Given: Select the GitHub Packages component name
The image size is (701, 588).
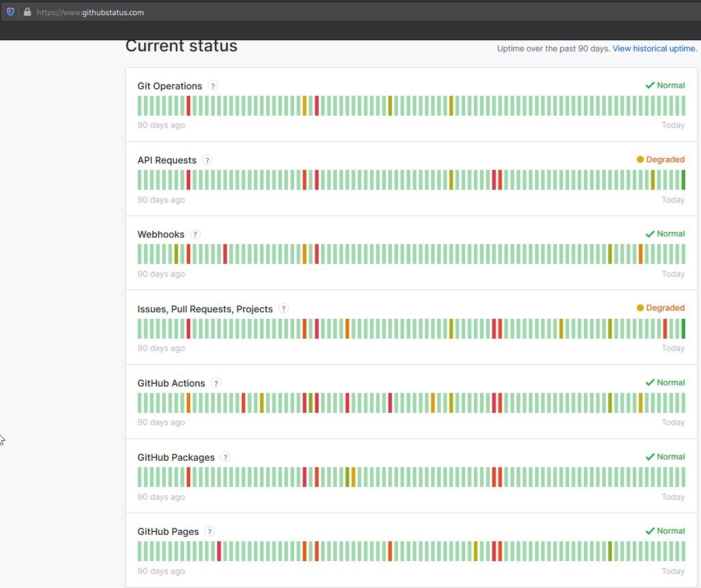Looking at the screenshot, I should tap(176, 457).
